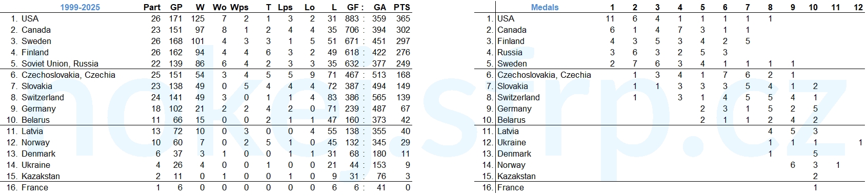Click USA's 365 points value
The width and height of the screenshot is (868, 196).
[403, 18]
